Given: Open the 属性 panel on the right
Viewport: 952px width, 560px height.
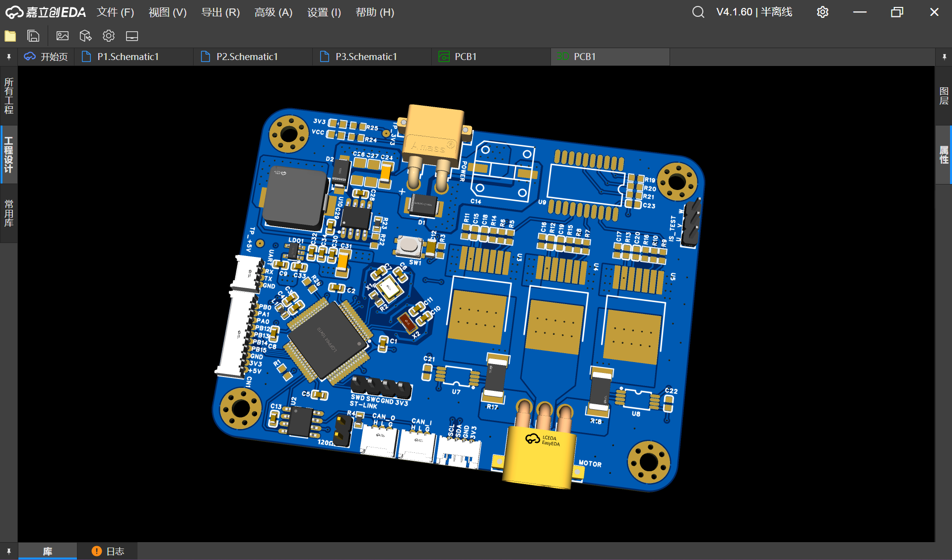Looking at the screenshot, I should [944, 155].
